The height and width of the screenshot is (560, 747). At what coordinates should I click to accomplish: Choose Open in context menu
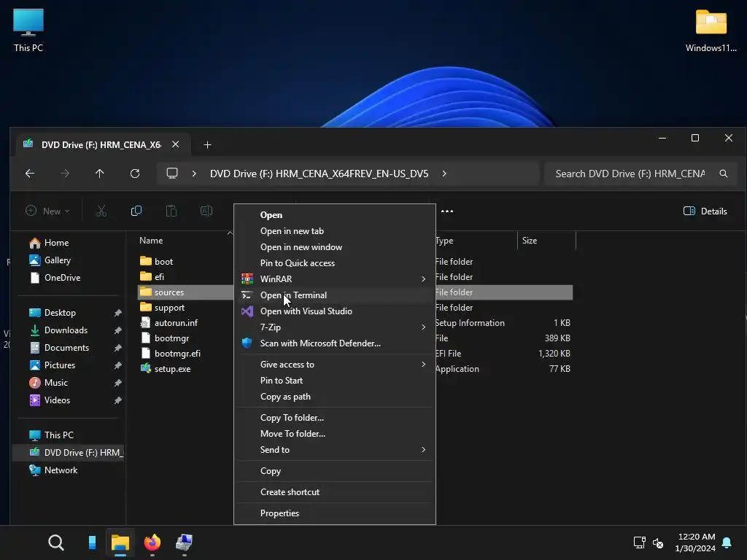point(335,215)
